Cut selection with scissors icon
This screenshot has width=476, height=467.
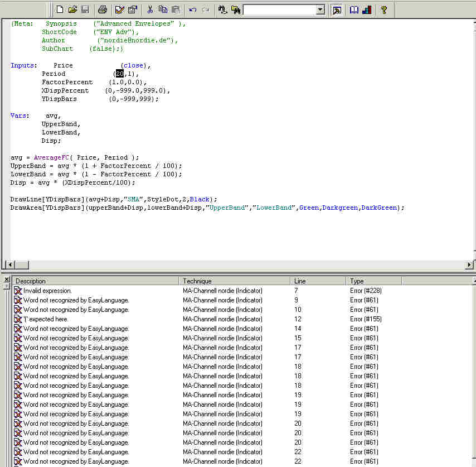pyautogui.click(x=150, y=9)
